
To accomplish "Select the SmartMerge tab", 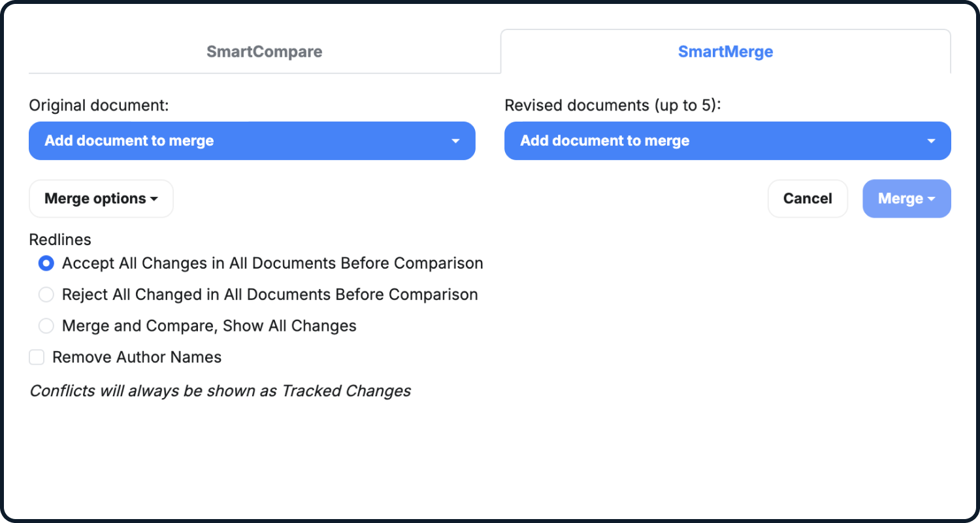I will (x=725, y=52).
